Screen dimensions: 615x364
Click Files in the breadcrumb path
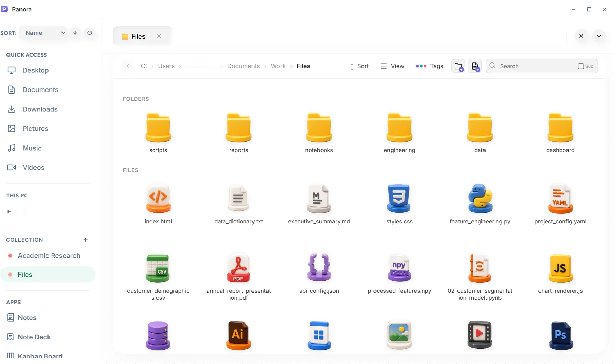pos(303,66)
